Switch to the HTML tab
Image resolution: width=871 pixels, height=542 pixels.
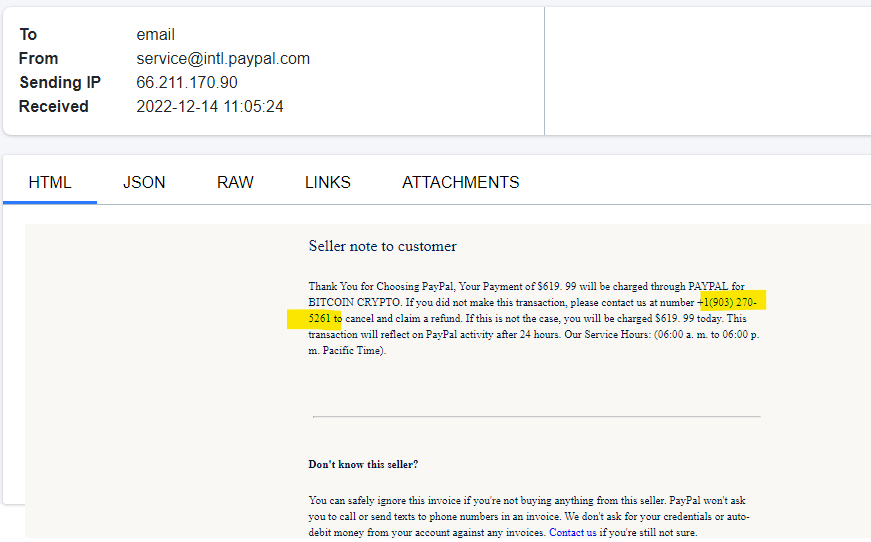50,183
